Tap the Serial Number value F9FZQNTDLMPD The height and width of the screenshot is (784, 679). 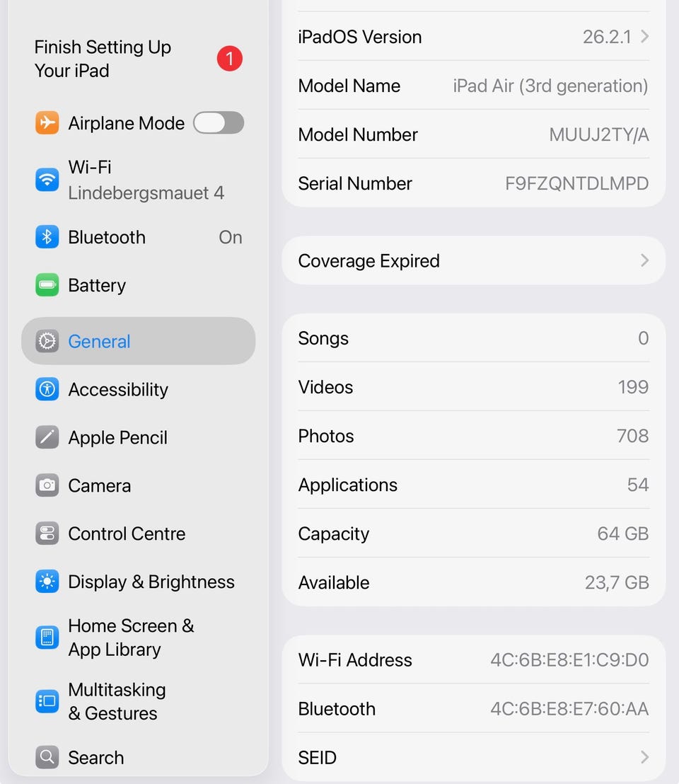[576, 183]
